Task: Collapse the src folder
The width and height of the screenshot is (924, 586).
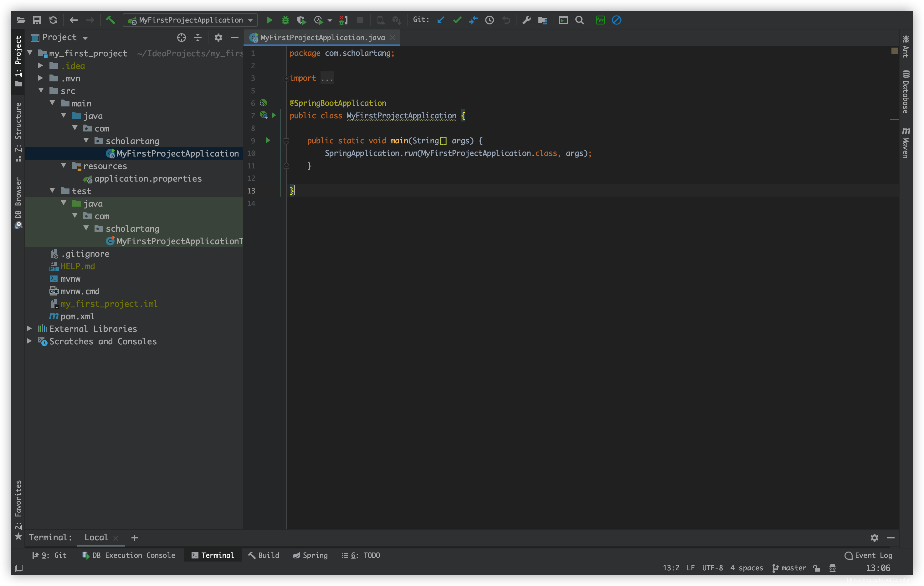Action: pyautogui.click(x=41, y=90)
